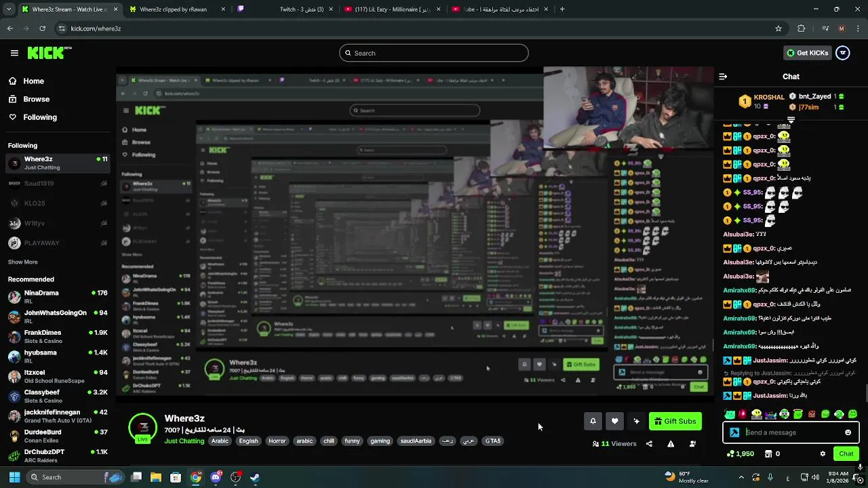Click the browser address bar URL
This screenshot has height=488, width=868.
coord(96,28)
